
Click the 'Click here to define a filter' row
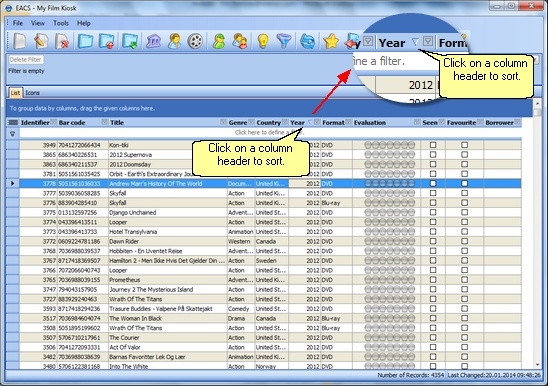click(x=270, y=133)
